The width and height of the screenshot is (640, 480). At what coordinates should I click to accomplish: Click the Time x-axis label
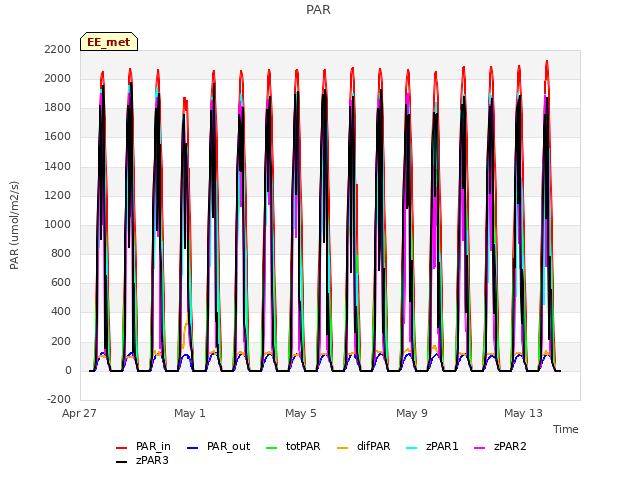(x=566, y=429)
